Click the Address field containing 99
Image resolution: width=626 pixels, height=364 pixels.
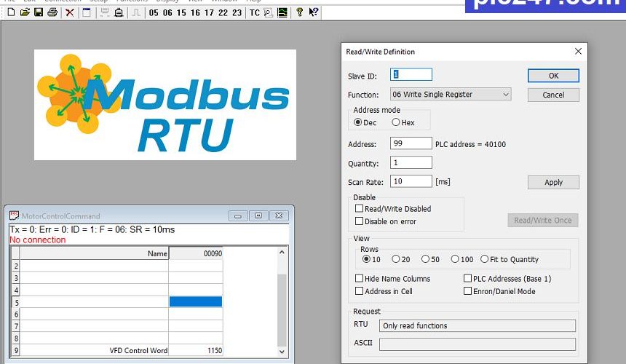pyautogui.click(x=411, y=143)
